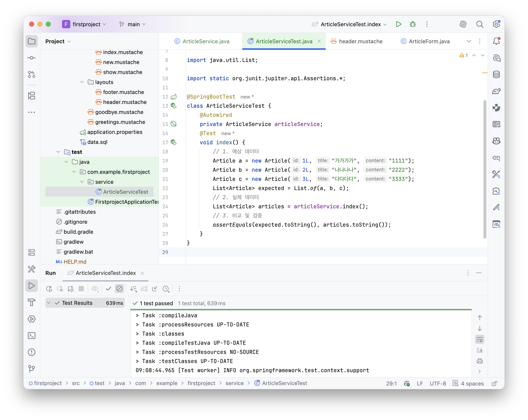Open application.properties in project tree

point(111,132)
